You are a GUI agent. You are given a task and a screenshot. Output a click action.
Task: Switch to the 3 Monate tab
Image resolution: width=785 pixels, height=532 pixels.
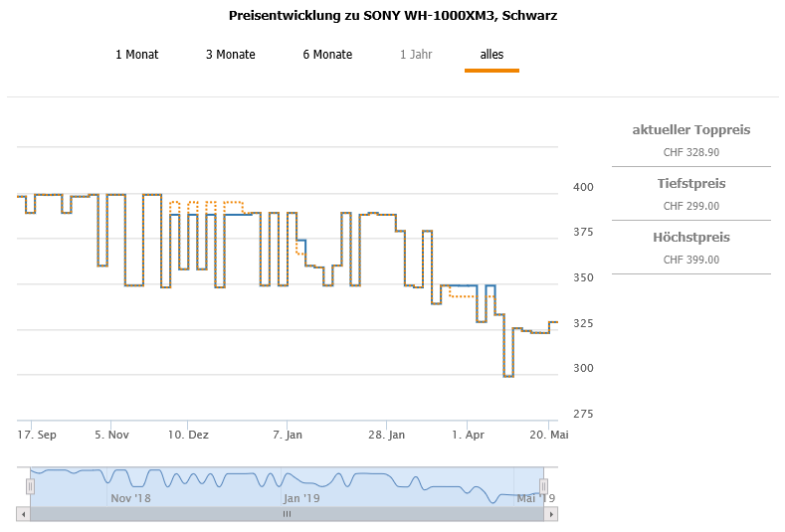230,55
